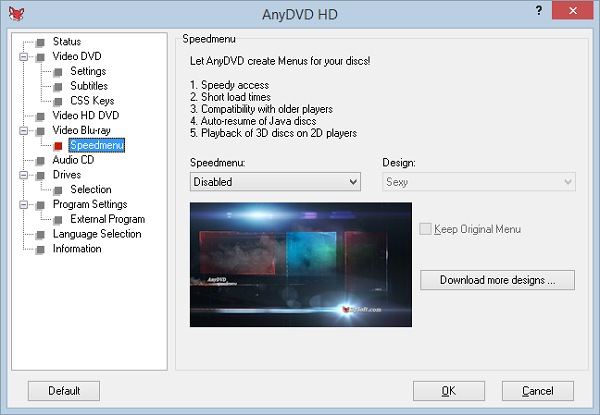Open the Design dropdown showing Sexy
The width and height of the screenshot is (600, 415).
click(479, 182)
